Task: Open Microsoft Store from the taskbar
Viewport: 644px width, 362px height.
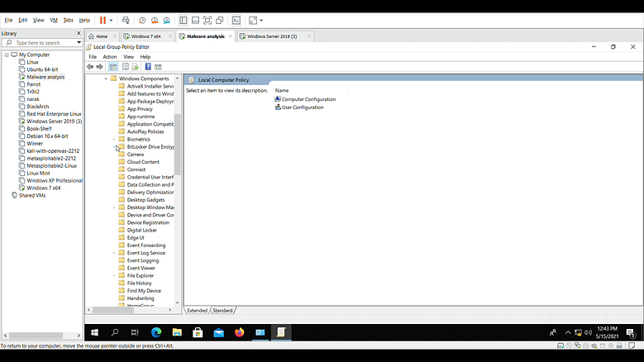Action: (198, 332)
